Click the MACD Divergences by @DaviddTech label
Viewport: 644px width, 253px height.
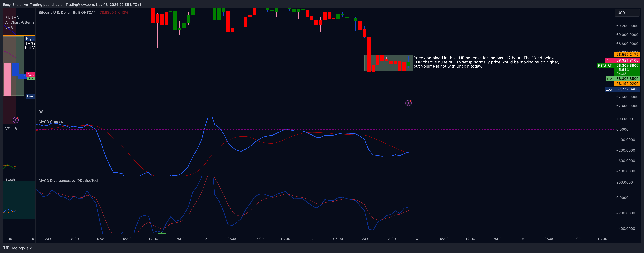click(69, 181)
